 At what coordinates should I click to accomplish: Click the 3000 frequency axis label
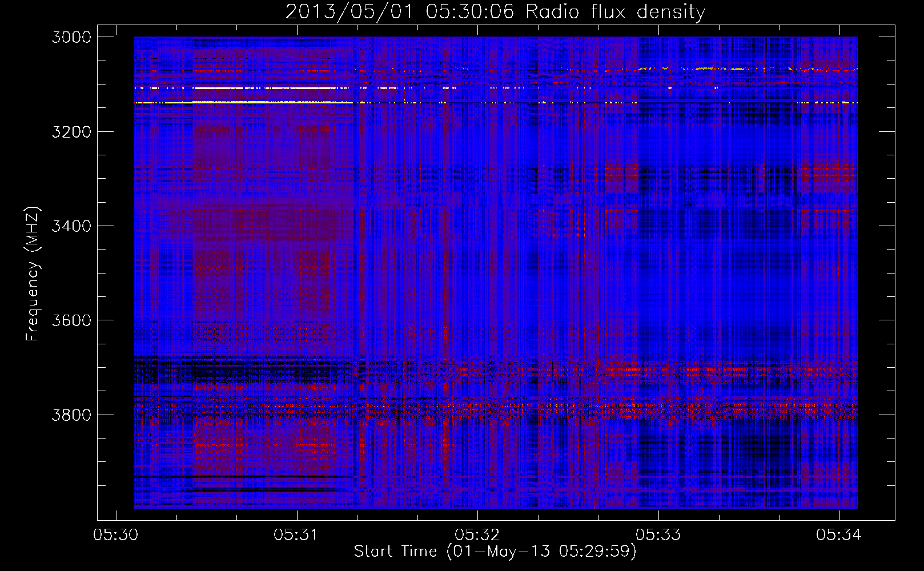(71, 37)
